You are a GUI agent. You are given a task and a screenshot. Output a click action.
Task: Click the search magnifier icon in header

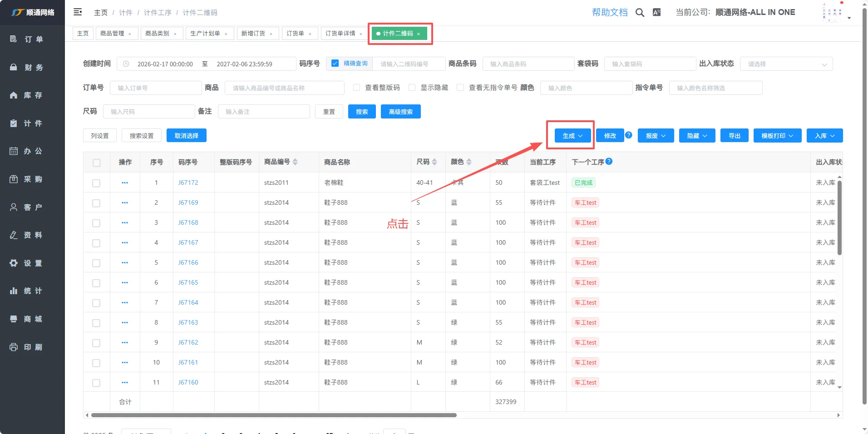pos(640,13)
